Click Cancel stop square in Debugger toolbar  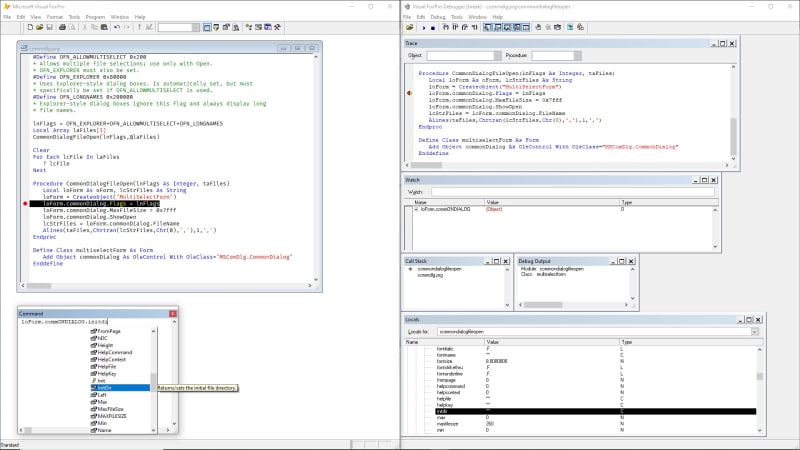pyautogui.click(x=433, y=28)
